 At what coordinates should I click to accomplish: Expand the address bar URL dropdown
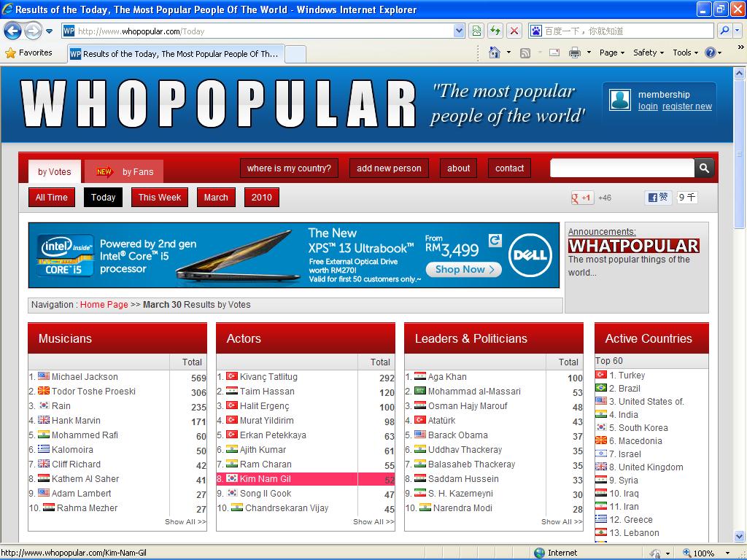point(459,31)
